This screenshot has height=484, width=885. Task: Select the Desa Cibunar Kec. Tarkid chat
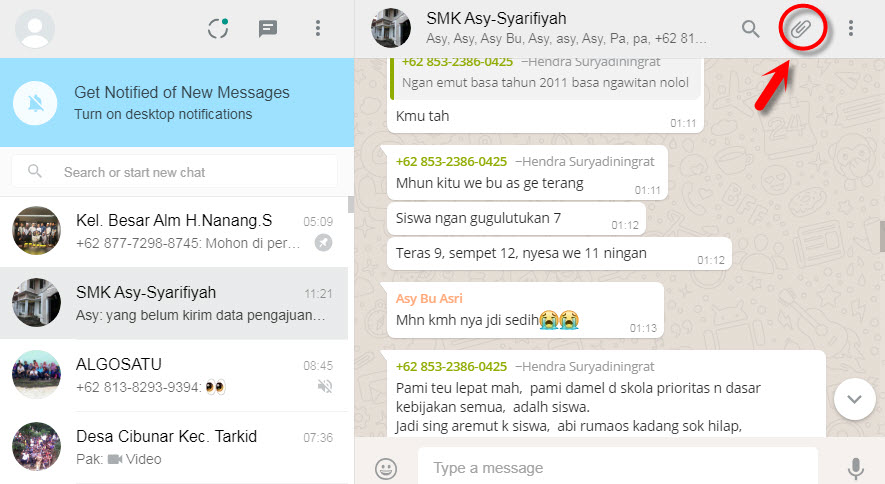[174, 447]
